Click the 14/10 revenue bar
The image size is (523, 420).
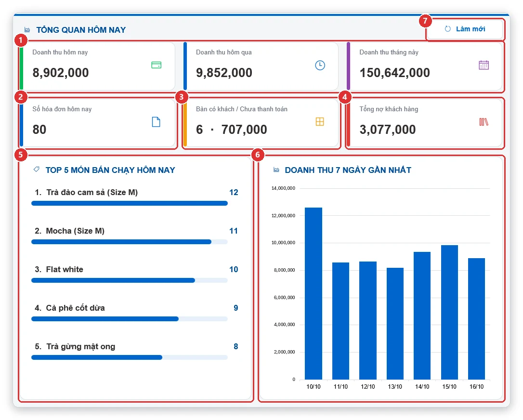422,315
